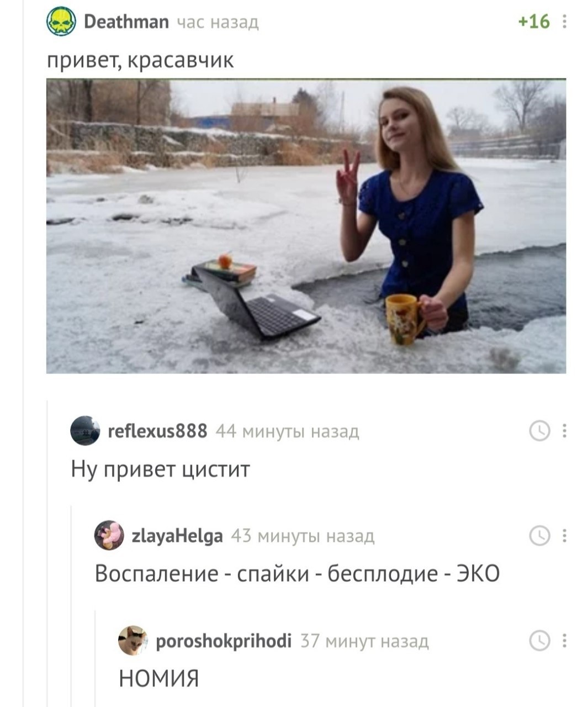Click the '44 минуты назад' timestamp

click(287, 431)
